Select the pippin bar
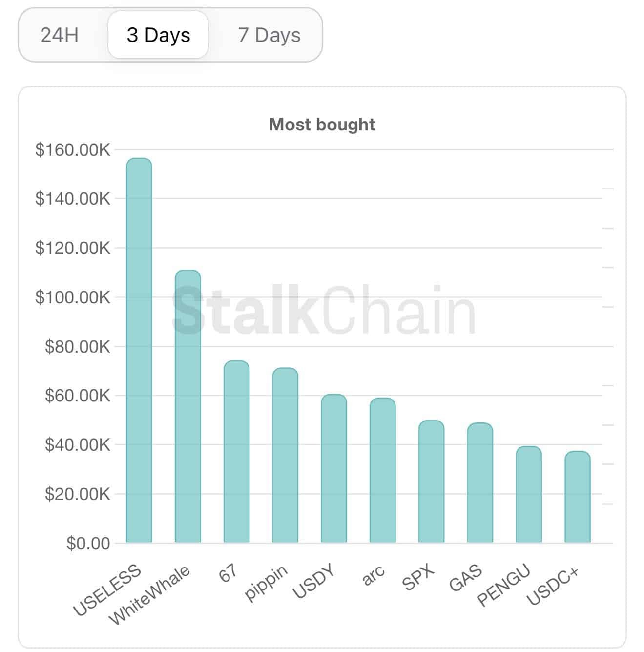644x652 pixels. click(285, 455)
